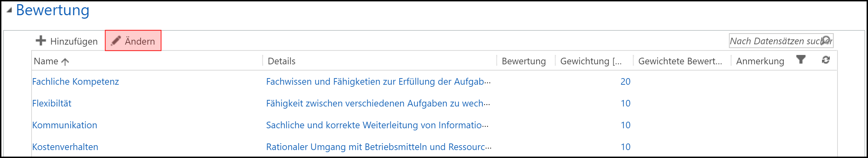Click the Gewichtete Bewert... column header
This screenshot has width=868, height=158.
(x=680, y=61)
